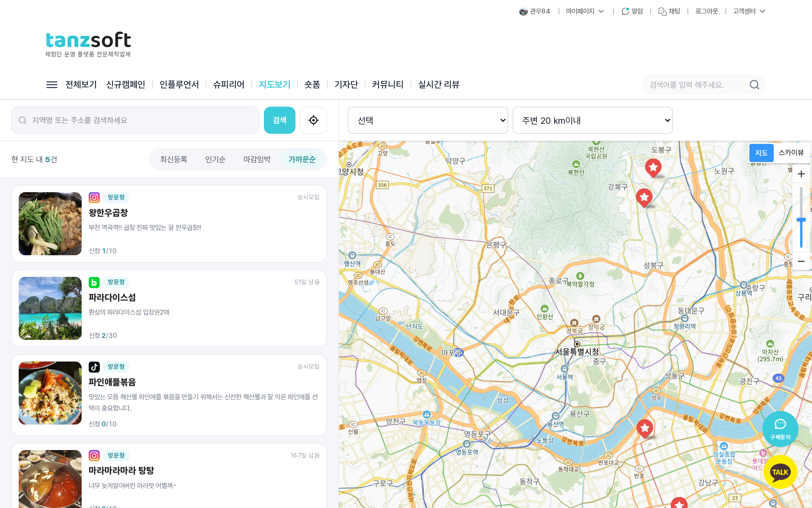Expand 마이페이지 dropdown
The height and width of the screenshot is (508, 812).
coord(585,11)
